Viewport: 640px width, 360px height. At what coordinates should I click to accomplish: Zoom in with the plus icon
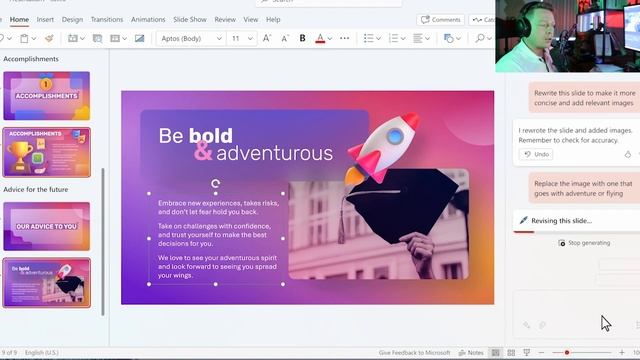[622, 352]
